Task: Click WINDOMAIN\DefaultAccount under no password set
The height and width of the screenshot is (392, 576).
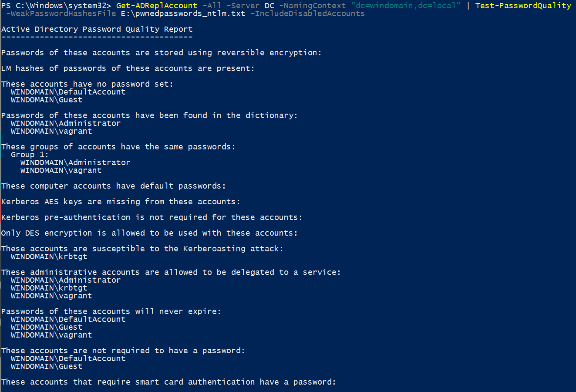Action: click(68, 92)
